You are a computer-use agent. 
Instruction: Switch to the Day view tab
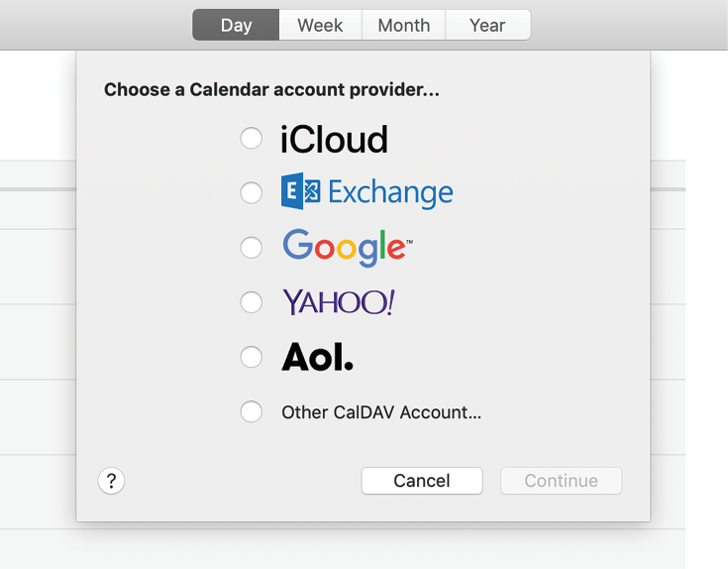236,26
